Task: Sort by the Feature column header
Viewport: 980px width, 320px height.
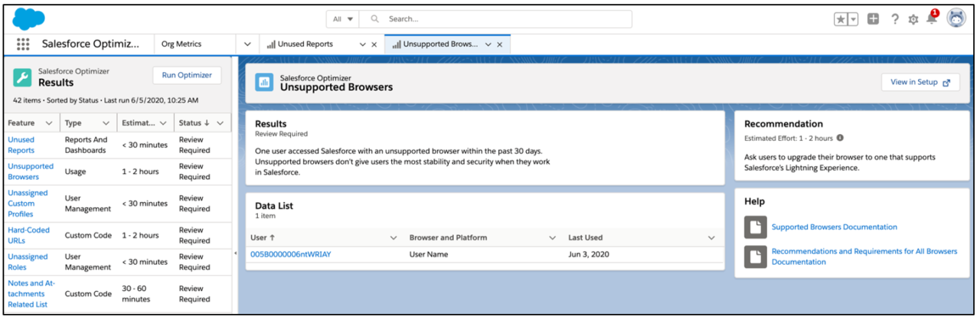Action: 21,122
